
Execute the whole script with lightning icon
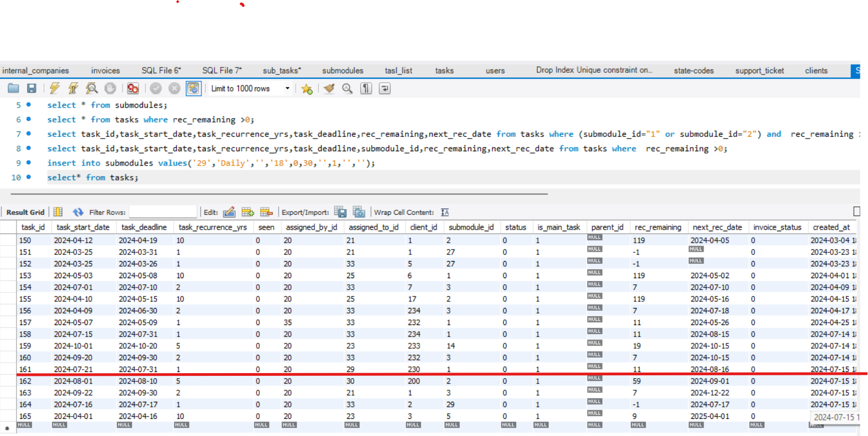55,88
